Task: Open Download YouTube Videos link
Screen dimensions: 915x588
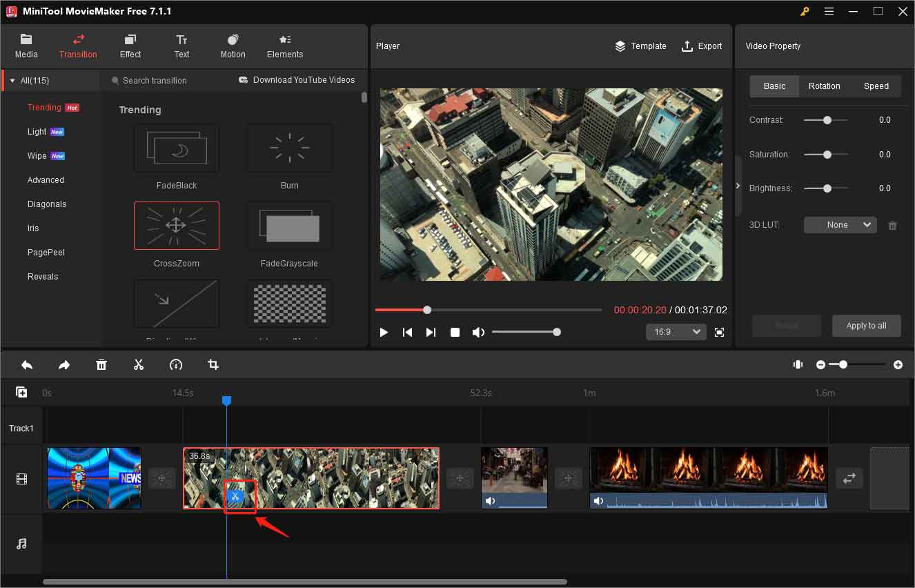Action: click(x=297, y=80)
